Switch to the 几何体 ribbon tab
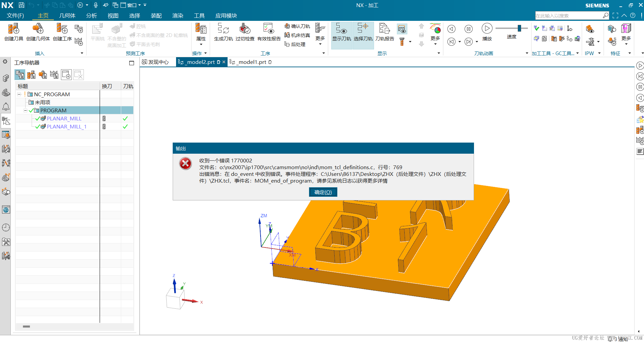 (67, 15)
